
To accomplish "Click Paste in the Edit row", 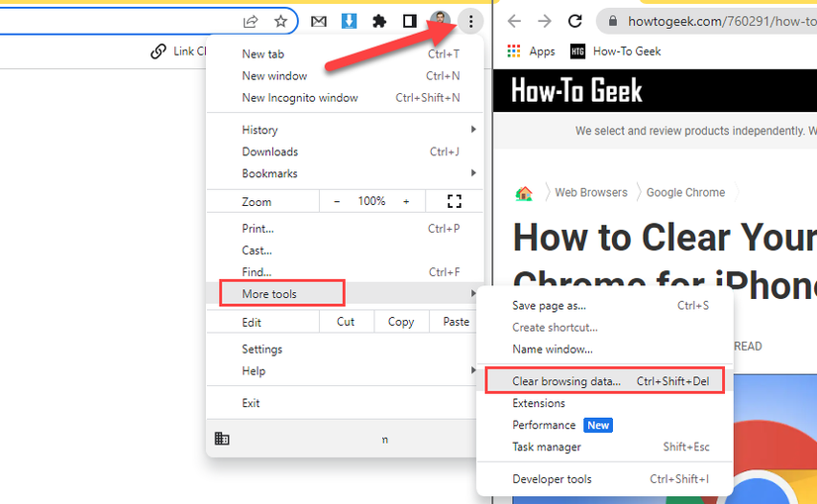I will pos(456,322).
